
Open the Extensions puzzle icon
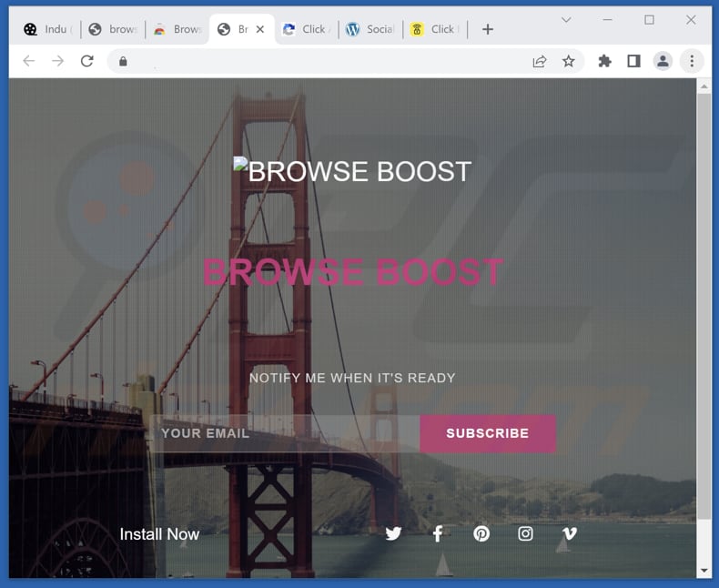tap(605, 61)
